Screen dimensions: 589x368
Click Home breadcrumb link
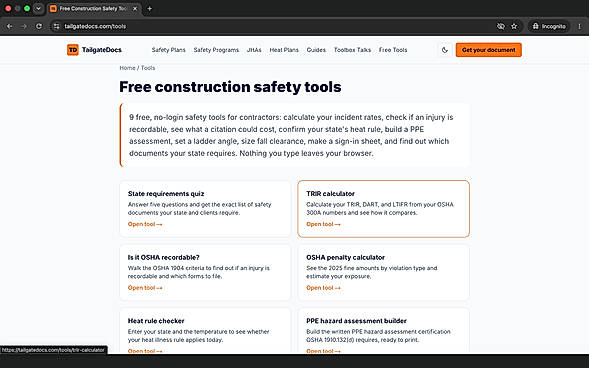(x=127, y=68)
